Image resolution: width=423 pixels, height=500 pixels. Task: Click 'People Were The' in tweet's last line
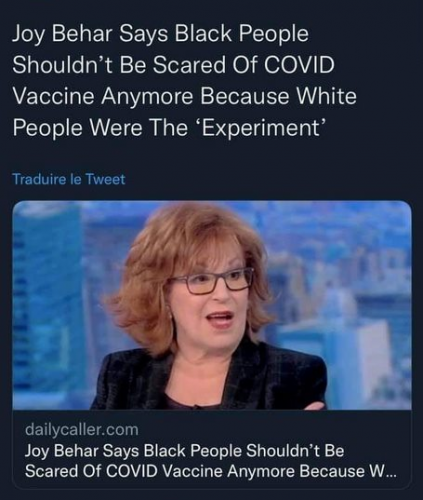tap(100, 128)
